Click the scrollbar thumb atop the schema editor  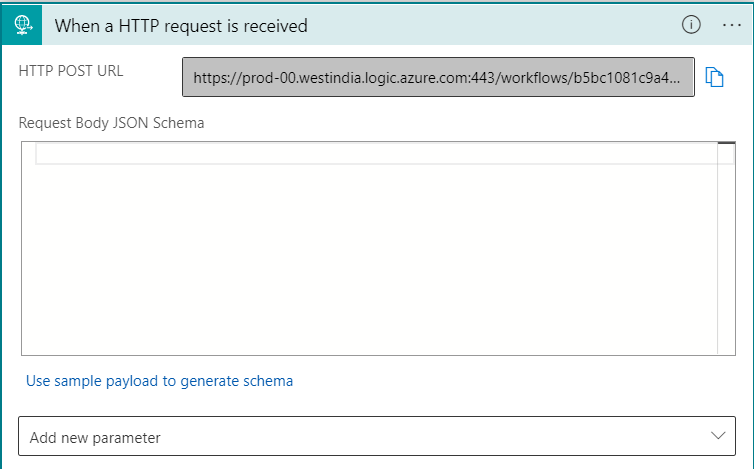click(727, 143)
